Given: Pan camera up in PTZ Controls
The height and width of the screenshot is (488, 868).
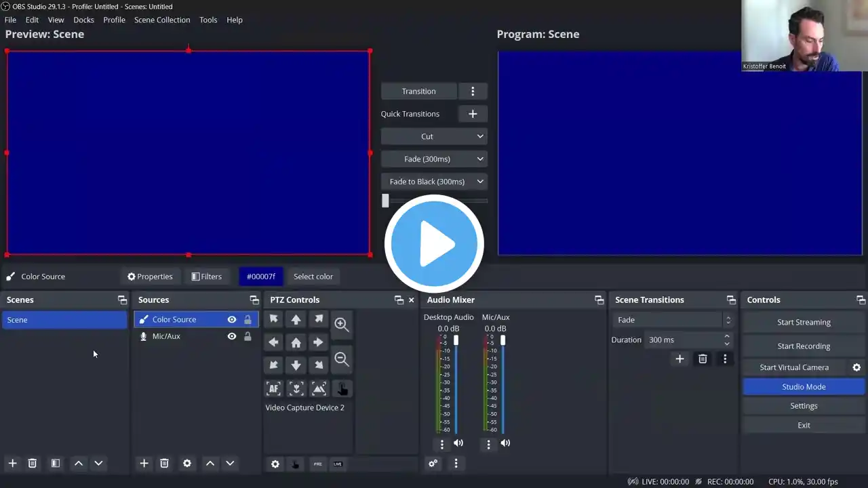Looking at the screenshot, I should tap(296, 319).
